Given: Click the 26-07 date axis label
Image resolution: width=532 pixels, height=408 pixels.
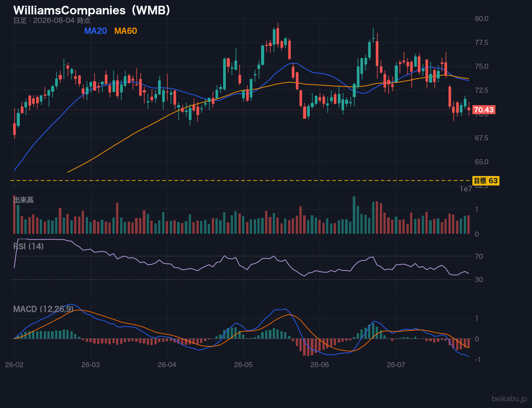Looking at the screenshot, I should [x=396, y=365].
